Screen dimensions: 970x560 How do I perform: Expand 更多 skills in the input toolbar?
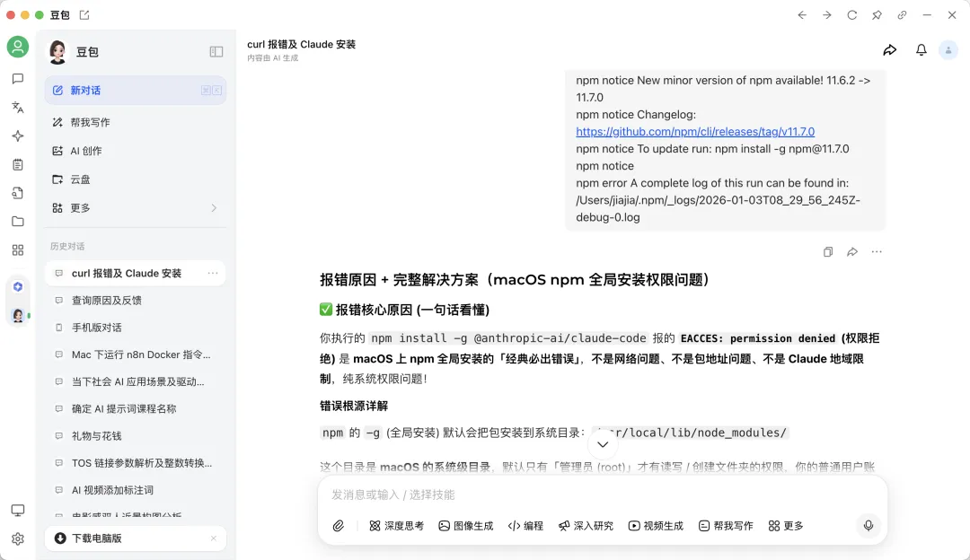[786, 526]
